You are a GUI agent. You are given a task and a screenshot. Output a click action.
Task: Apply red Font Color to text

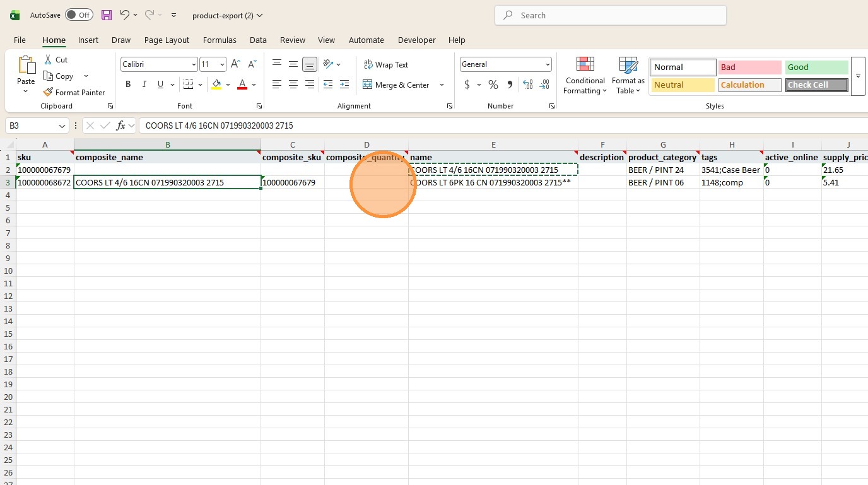coord(242,85)
